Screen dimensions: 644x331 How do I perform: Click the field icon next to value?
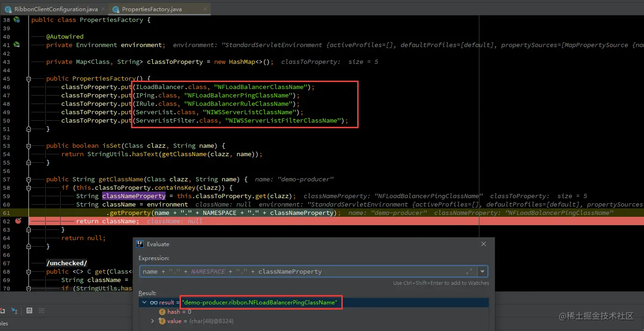click(x=162, y=321)
